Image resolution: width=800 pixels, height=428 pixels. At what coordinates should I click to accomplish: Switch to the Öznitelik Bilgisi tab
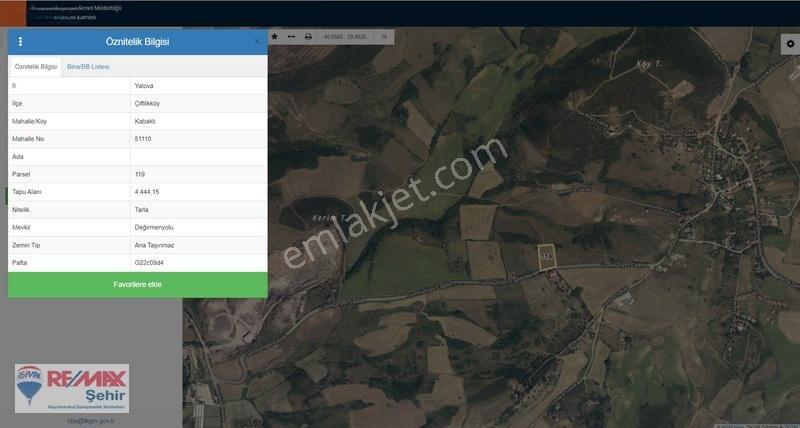[x=36, y=67]
